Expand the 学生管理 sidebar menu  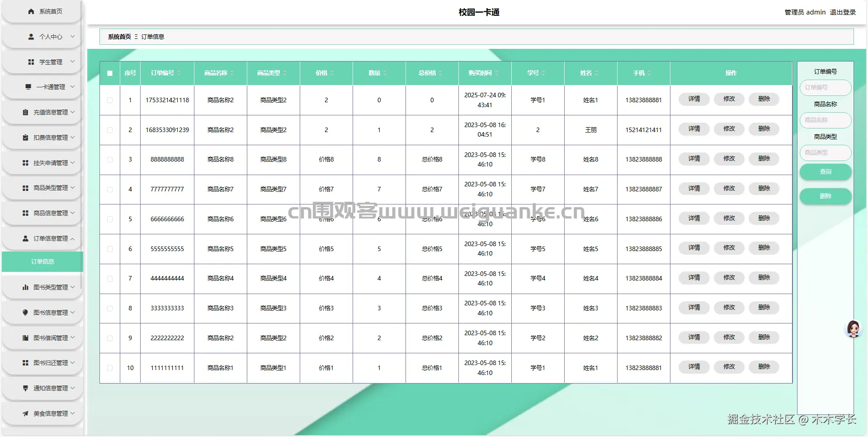point(42,62)
